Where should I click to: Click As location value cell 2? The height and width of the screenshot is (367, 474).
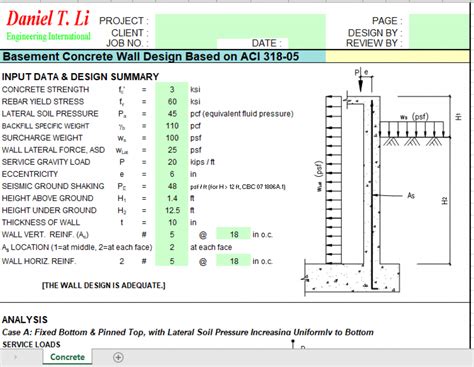(172, 247)
